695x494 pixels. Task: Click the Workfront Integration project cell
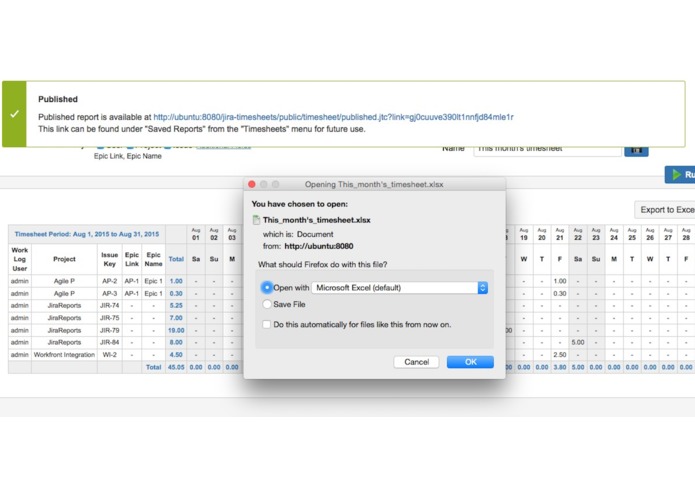(64, 354)
